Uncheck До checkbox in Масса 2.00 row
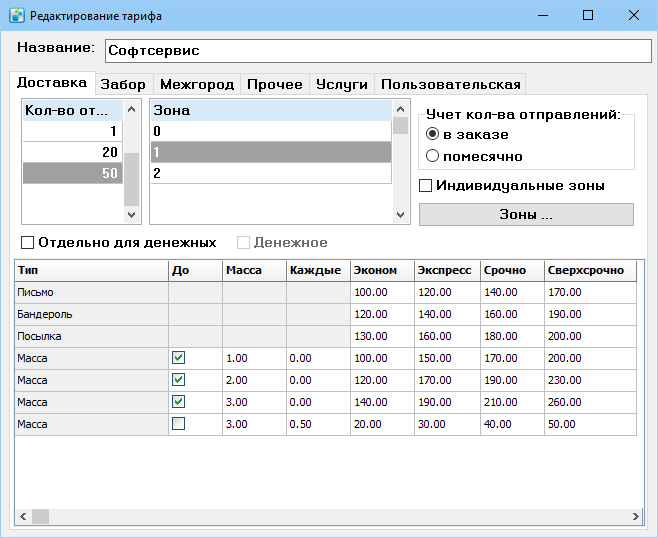 (x=178, y=380)
